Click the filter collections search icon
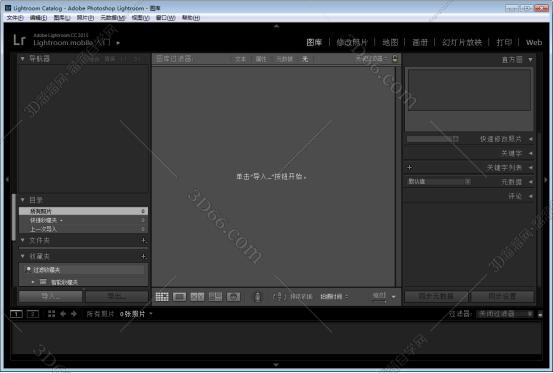553x373 pixels. click(x=28, y=270)
